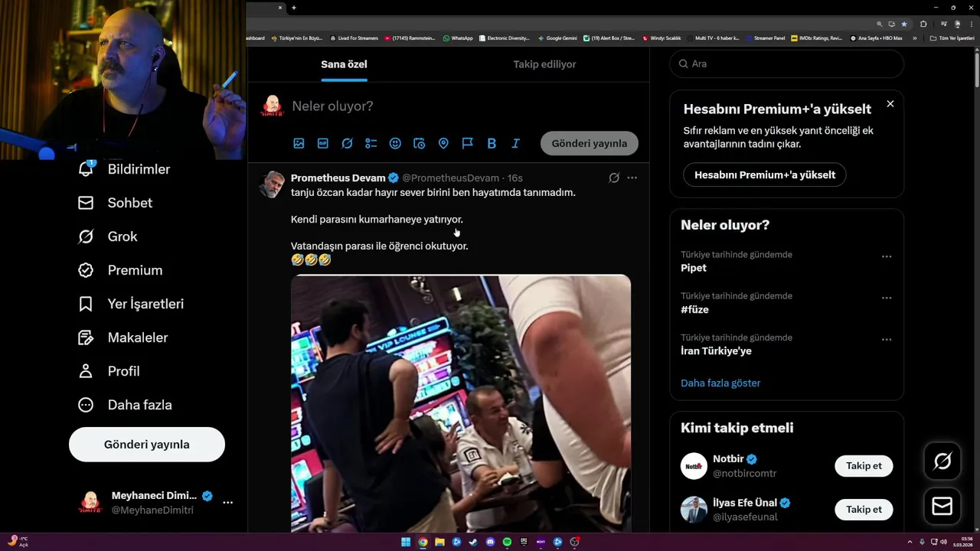The image size is (980, 551).
Task: Click Grok icon on Prometheus Devam post
Action: pyautogui.click(x=614, y=178)
